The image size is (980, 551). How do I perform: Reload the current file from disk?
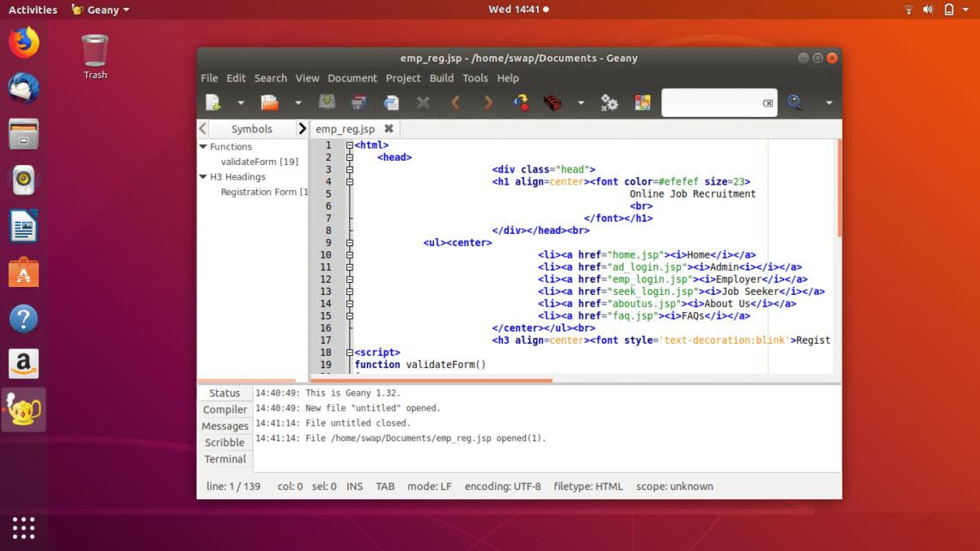(389, 102)
